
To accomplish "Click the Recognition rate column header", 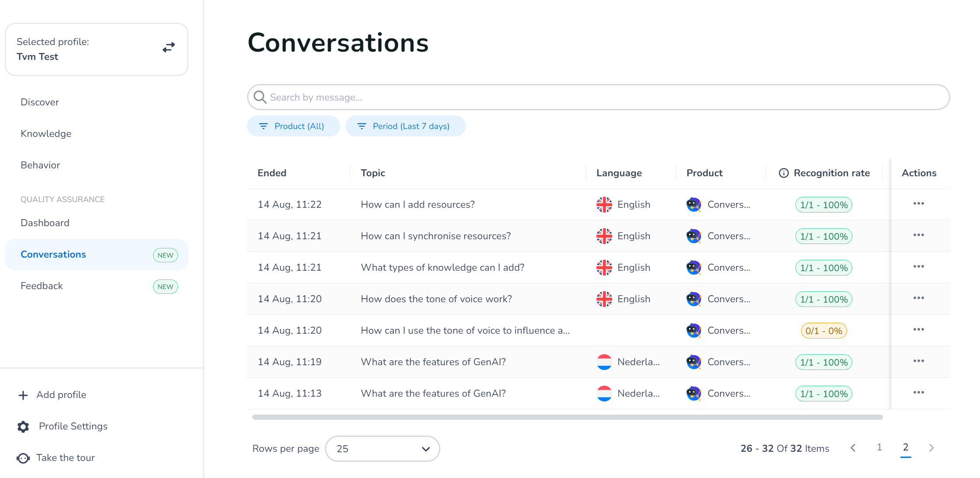I will coord(832,173).
